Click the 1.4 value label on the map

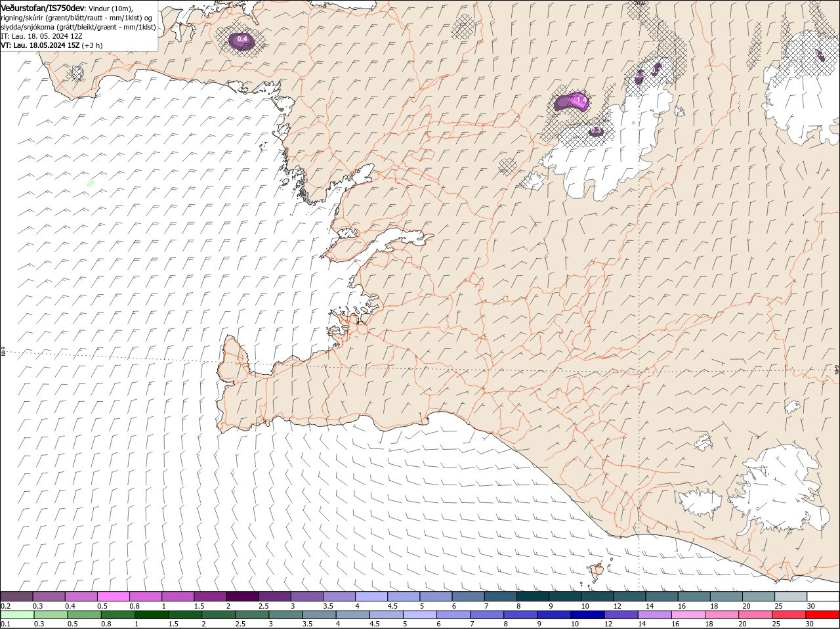tap(581, 100)
